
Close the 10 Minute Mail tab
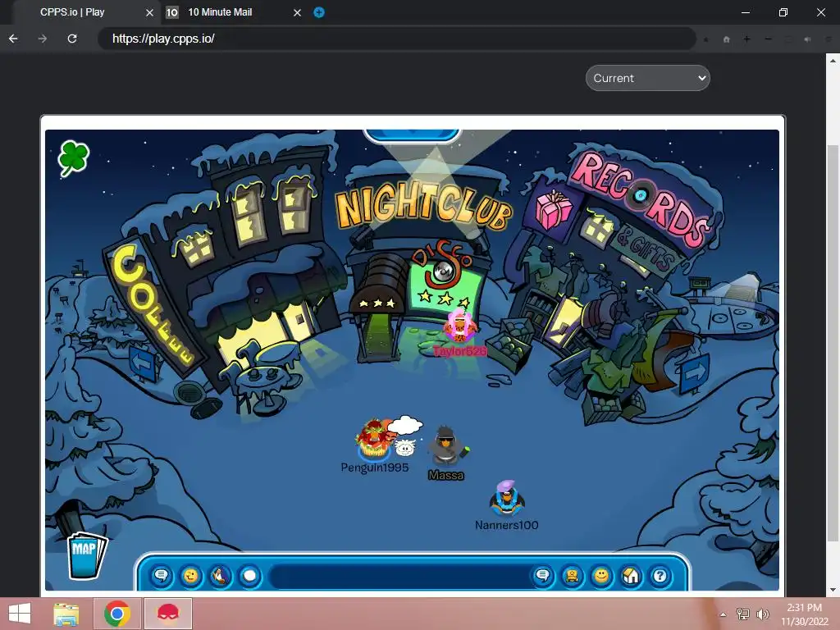click(297, 12)
